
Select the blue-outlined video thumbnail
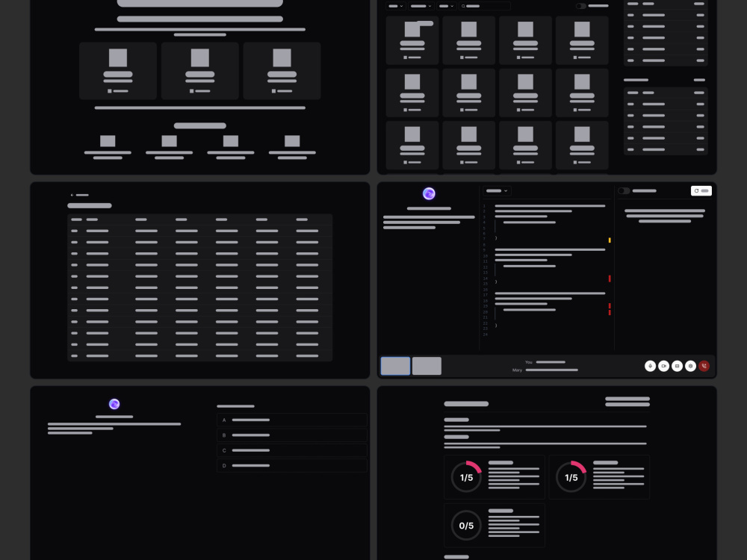[395, 366]
